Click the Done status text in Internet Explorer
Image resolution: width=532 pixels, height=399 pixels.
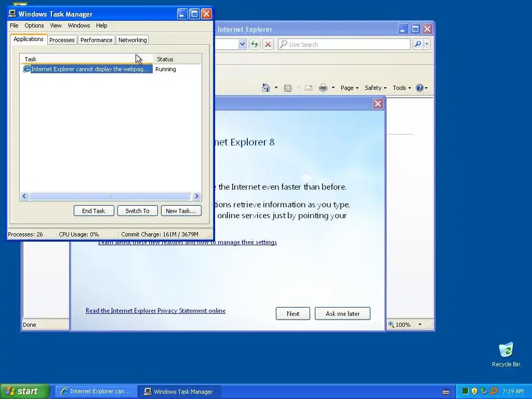click(30, 325)
